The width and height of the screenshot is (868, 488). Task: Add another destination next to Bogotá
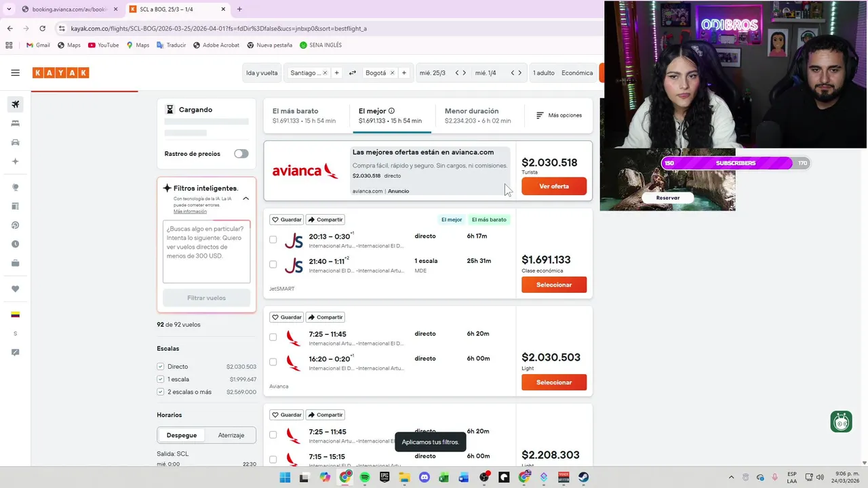tap(404, 73)
